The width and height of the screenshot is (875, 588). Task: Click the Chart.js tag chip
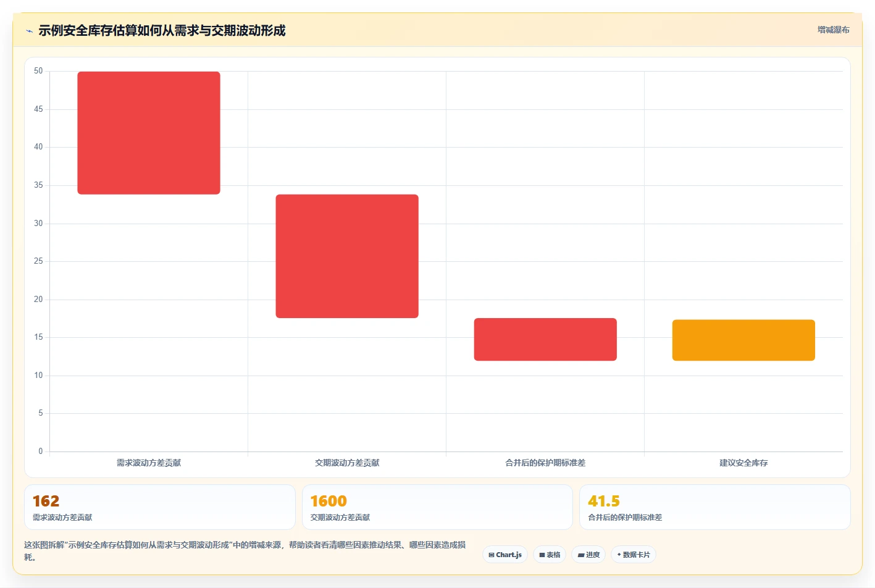[505, 555]
